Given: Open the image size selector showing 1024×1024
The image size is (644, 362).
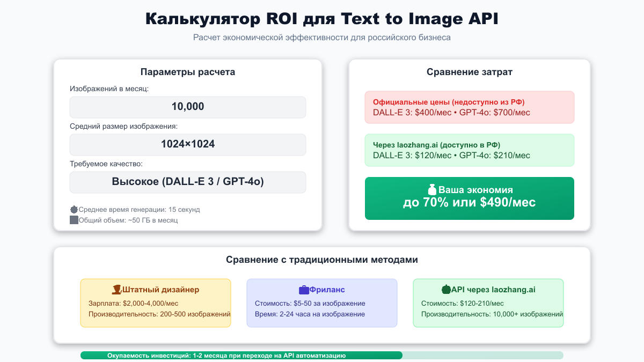Looking at the screenshot, I should tap(188, 144).
